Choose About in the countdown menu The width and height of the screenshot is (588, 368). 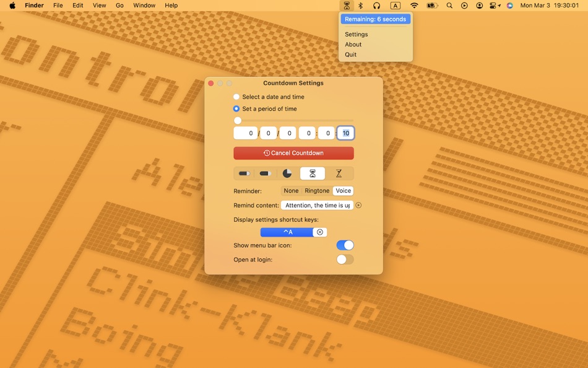tap(353, 45)
